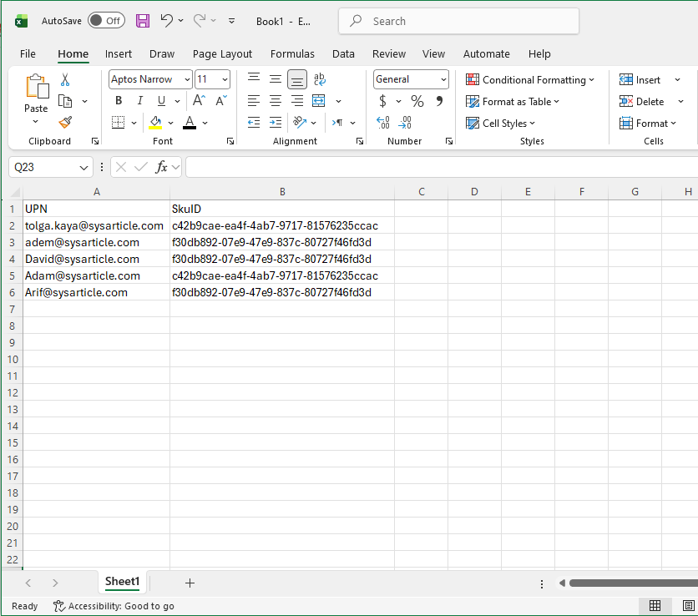Toggle right-to-left text direction button
Image resolution: width=698 pixels, height=616 pixels.
(337, 123)
